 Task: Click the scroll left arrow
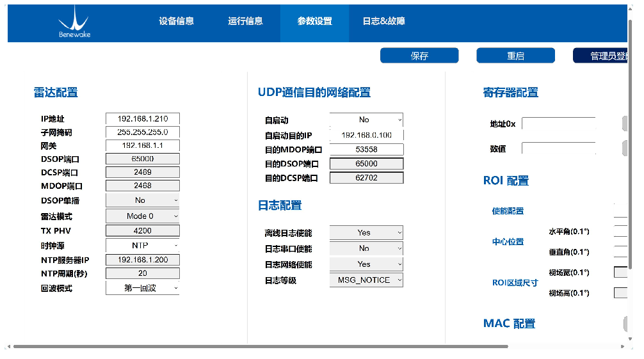[8, 347]
